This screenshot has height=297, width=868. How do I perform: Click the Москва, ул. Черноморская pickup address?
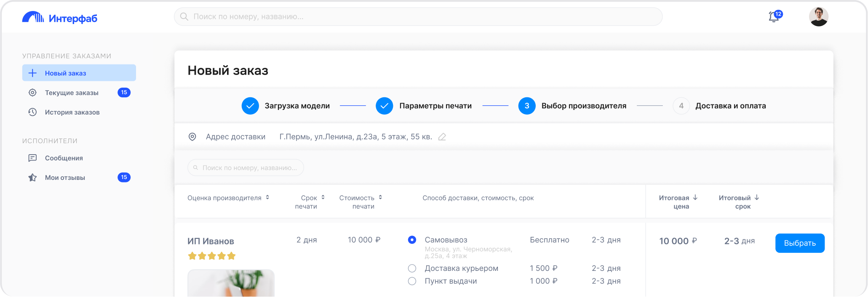click(468, 252)
